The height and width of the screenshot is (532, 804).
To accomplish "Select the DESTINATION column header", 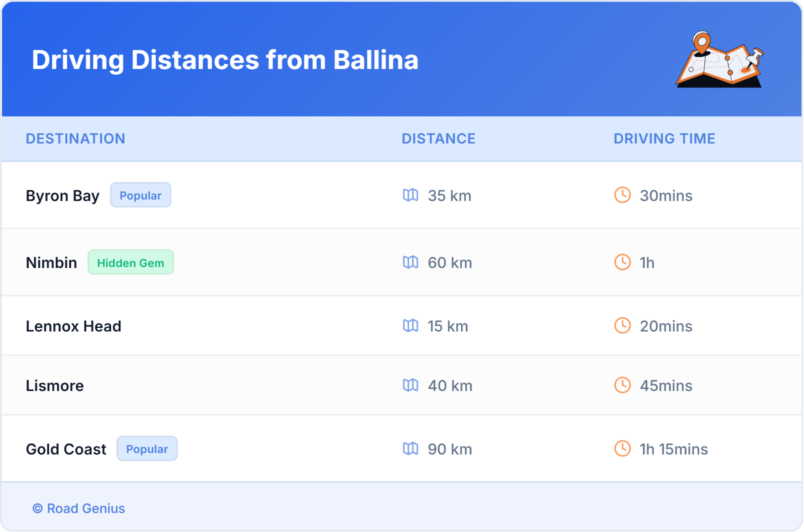I will [76, 138].
